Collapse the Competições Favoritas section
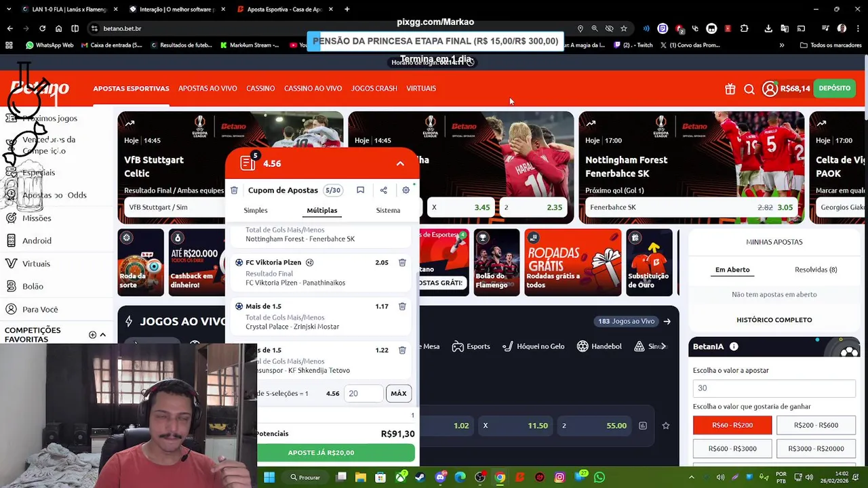The width and height of the screenshot is (868, 488). [x=103, y=335]
